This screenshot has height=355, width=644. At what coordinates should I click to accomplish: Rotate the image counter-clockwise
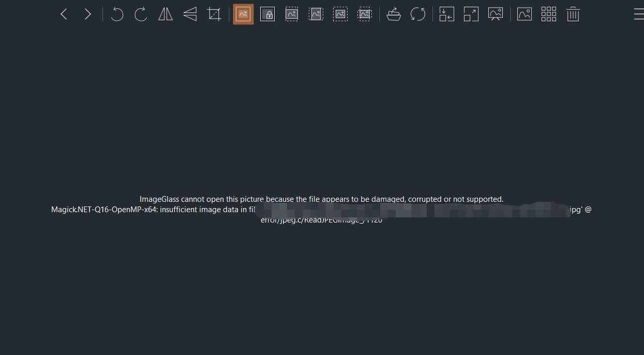116,14
